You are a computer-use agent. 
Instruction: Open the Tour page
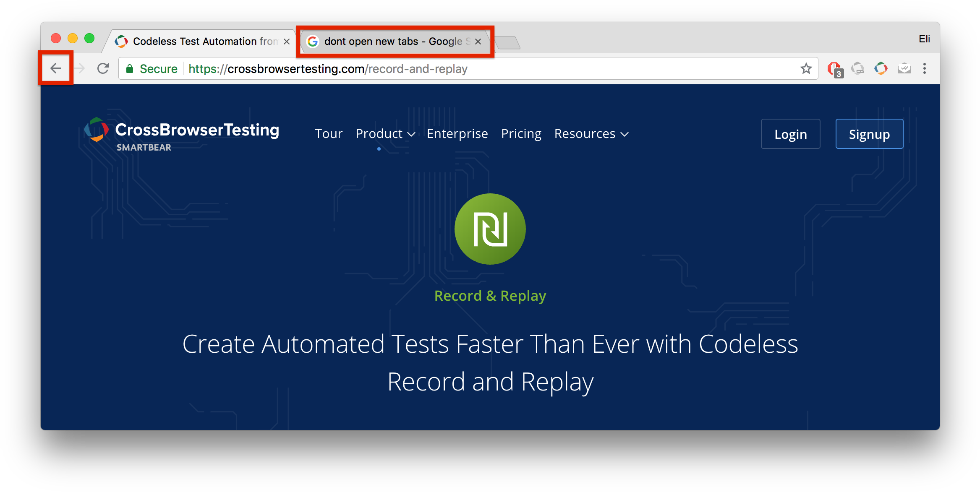[329, 134]
